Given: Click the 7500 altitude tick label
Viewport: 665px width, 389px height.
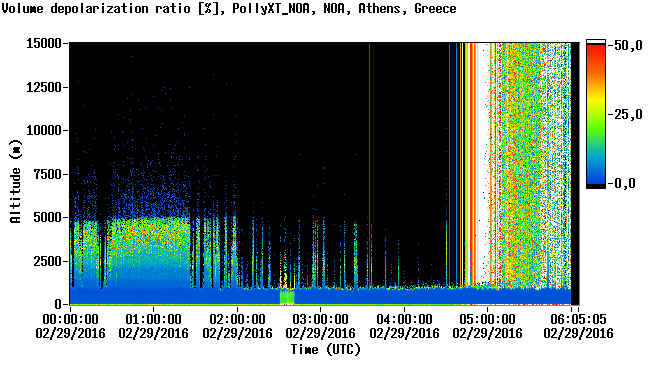Looking at the screenshot, I should (48, 174).
